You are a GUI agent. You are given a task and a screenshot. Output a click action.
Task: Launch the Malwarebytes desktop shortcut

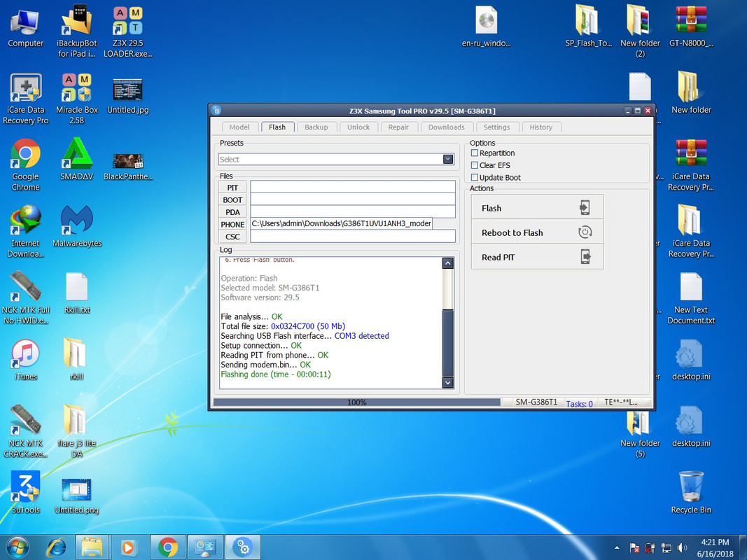(x=77, y=226)
